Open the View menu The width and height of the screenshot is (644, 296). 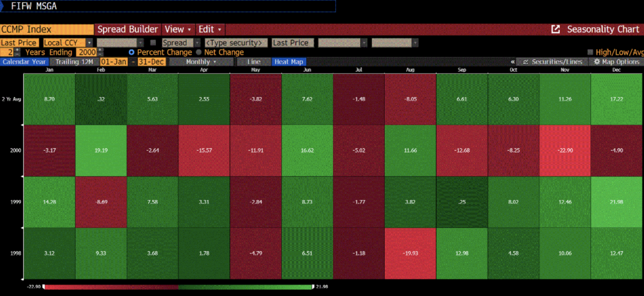coord(178,29)
